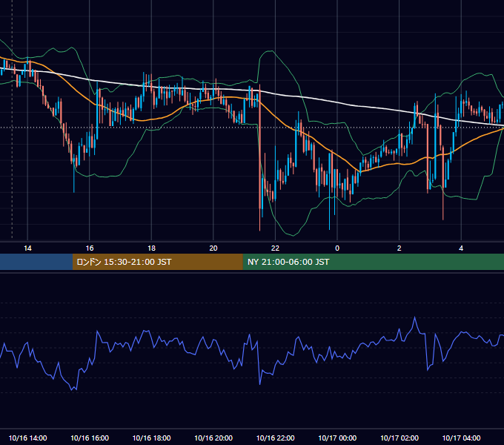
Task: Click the 10/17 02:00 time label
Action: [x=399, y=438]
